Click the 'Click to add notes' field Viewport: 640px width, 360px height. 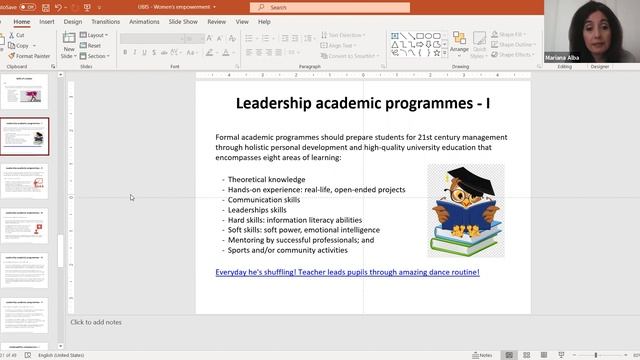96,322
